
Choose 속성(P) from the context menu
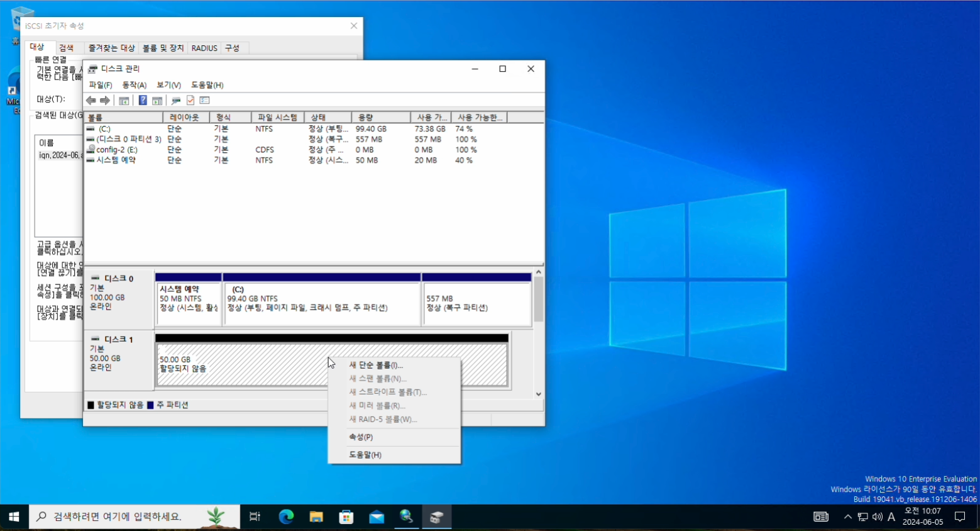click(361, 437)
